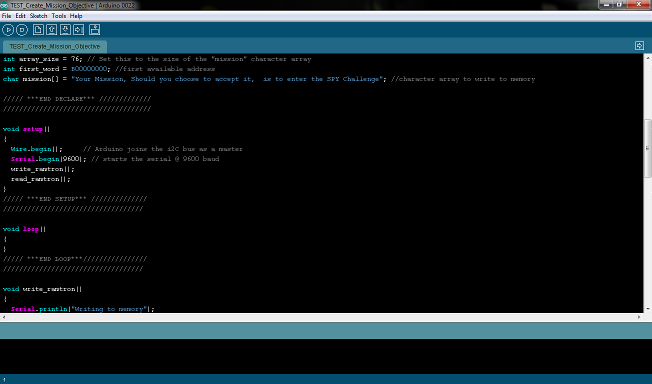
Task: Click the "void setup()" line
Action: point(26,129)
